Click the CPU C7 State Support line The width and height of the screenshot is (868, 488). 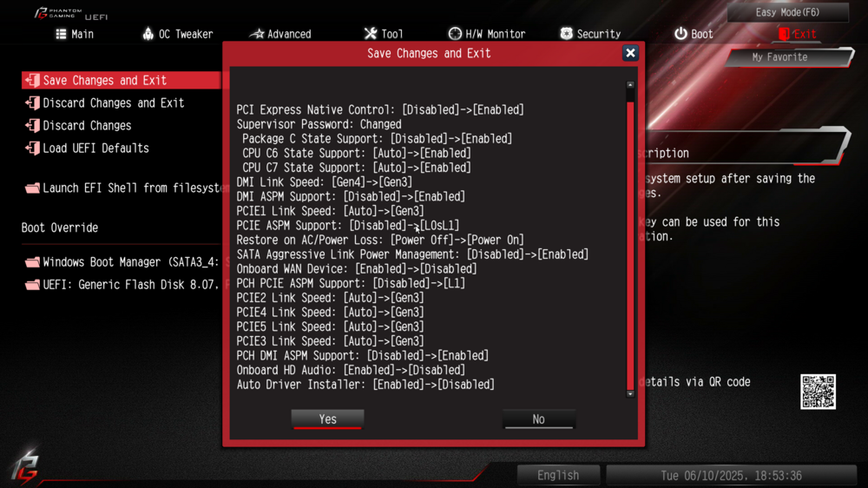coord(357,168)
